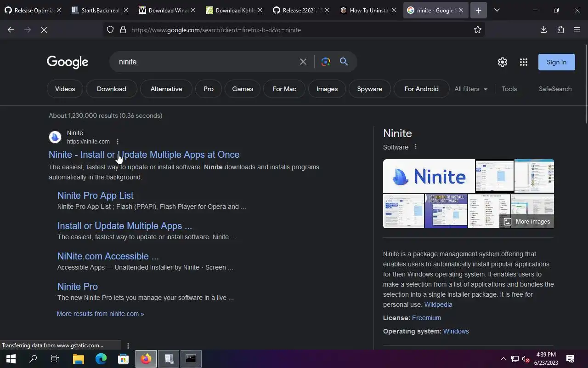Open More results from ninite.com
Viewport: 588px width, 368px height.
101,314
